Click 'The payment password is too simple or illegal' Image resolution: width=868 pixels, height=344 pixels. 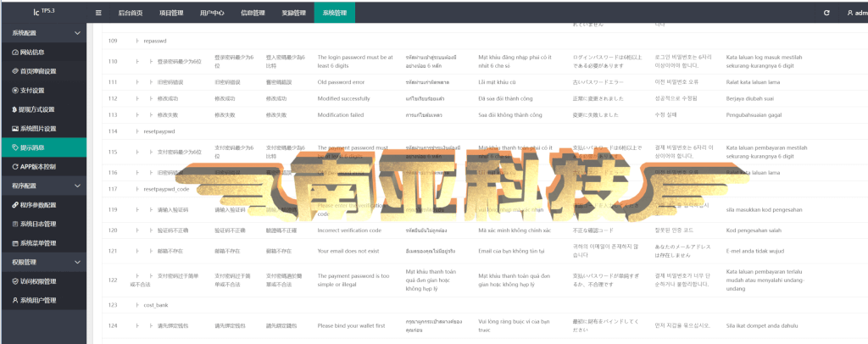[353, 280]
